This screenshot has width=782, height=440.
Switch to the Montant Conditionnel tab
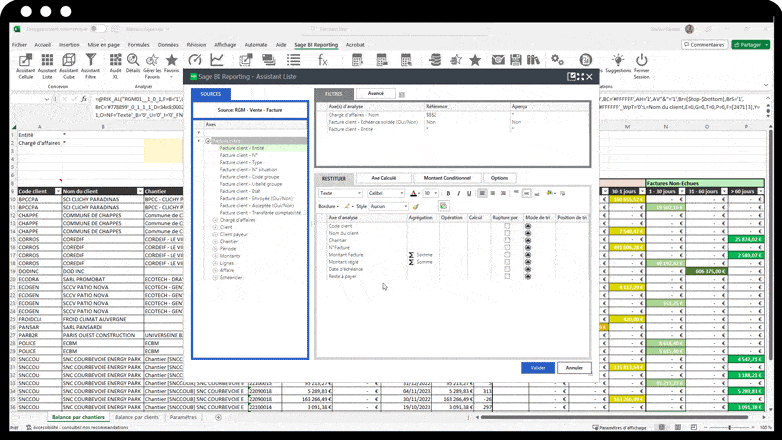pos(447,178)
